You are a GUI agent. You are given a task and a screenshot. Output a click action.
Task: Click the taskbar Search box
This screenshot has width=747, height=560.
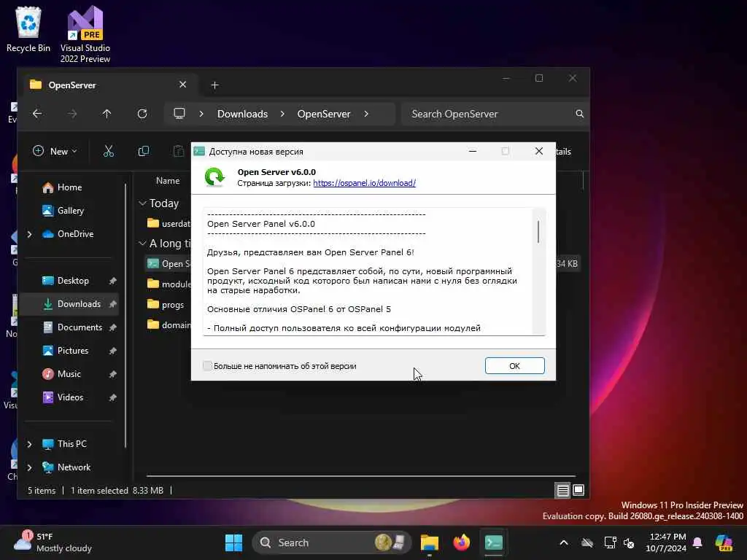tap(331, 542)
